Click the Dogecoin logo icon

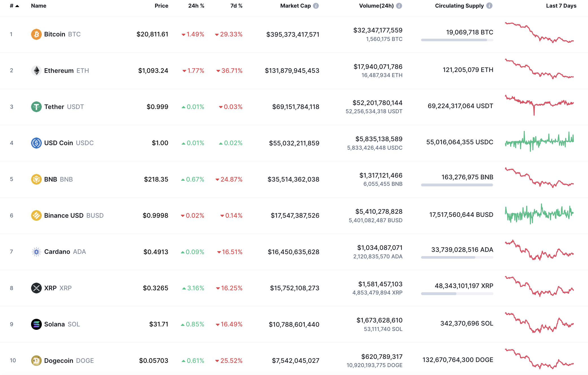tap(36, 361)
